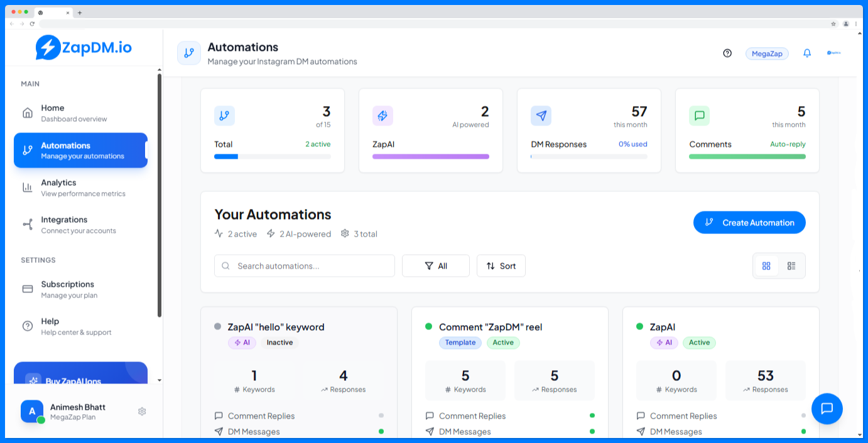Click green status dot of Comment "ZapDM" reel
The width and height of the screenshot is (868, 443).
pos(429,326)
